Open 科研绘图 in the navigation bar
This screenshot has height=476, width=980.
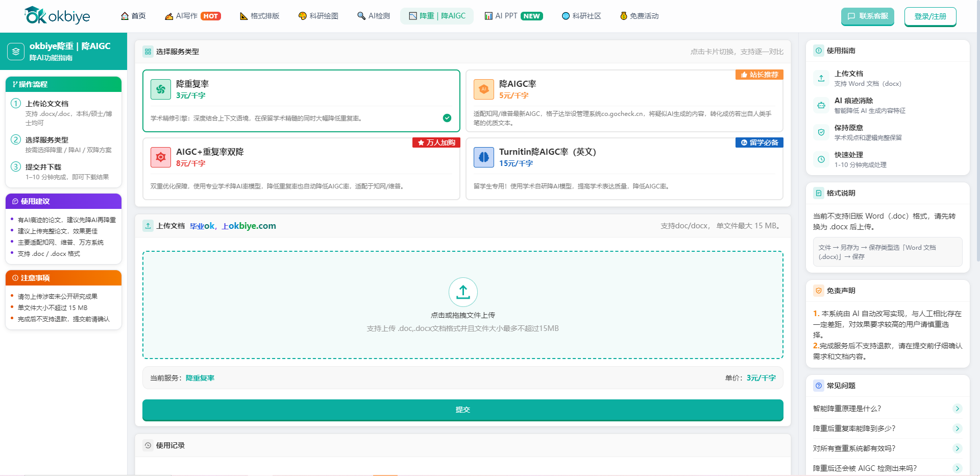click(x=318, y=16)
